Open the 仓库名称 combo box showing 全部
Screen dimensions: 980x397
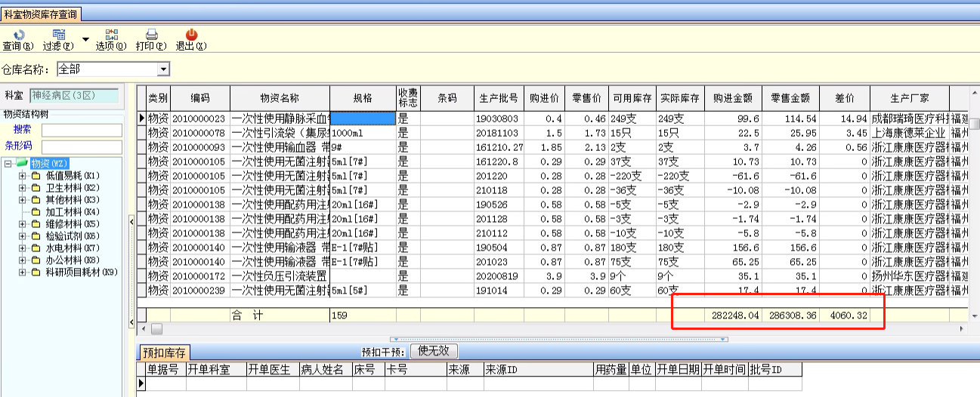point(113,69)
